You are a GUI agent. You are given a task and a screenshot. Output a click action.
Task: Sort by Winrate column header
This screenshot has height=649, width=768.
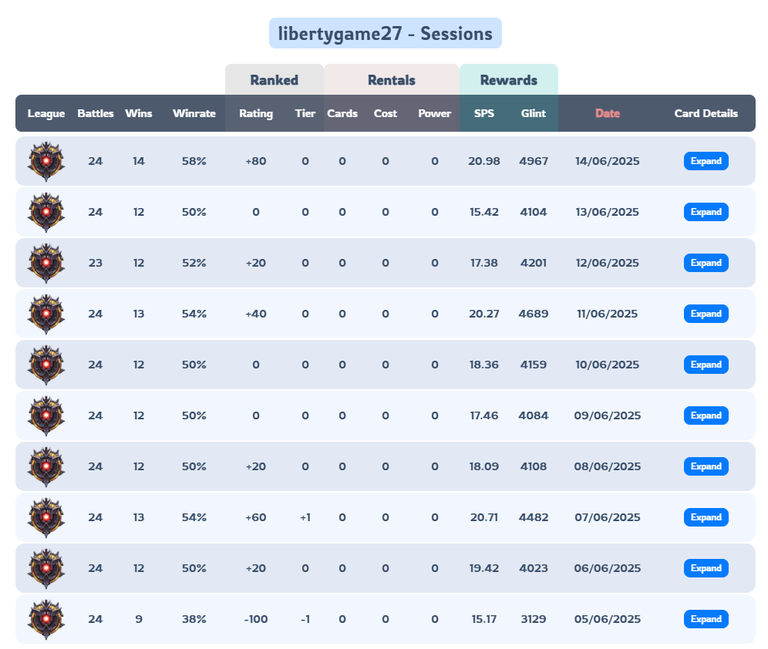pos(194,114)
